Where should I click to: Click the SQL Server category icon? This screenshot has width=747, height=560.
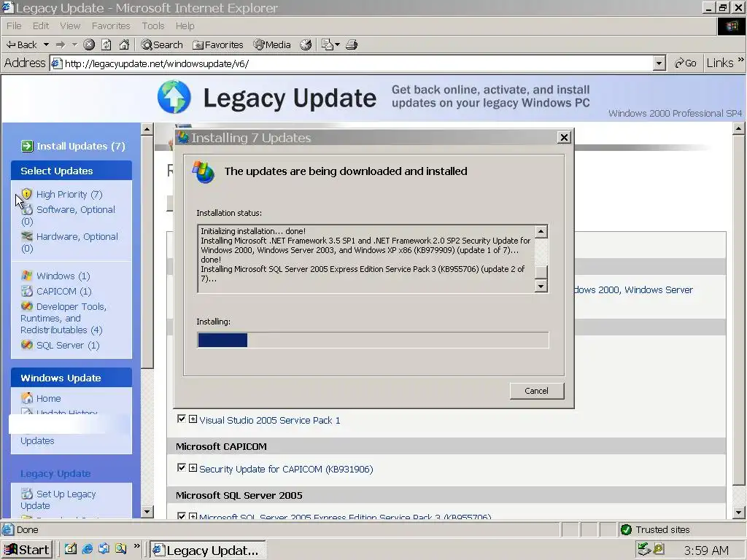(27, 345)
